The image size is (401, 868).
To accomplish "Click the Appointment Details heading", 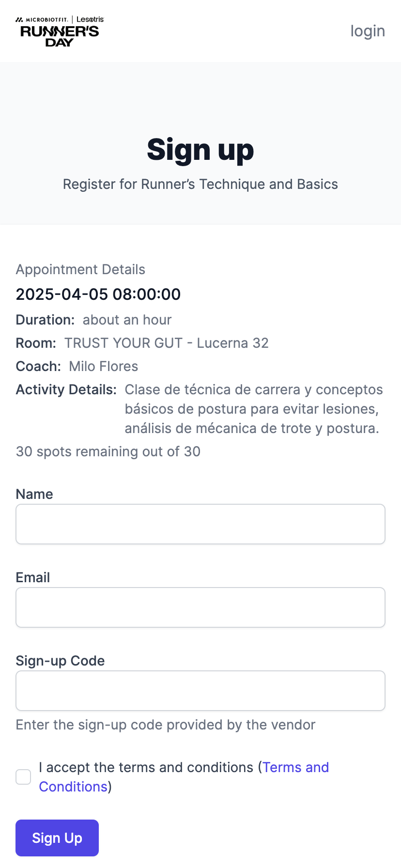I will pyautogui.click(x=80, y=269).
